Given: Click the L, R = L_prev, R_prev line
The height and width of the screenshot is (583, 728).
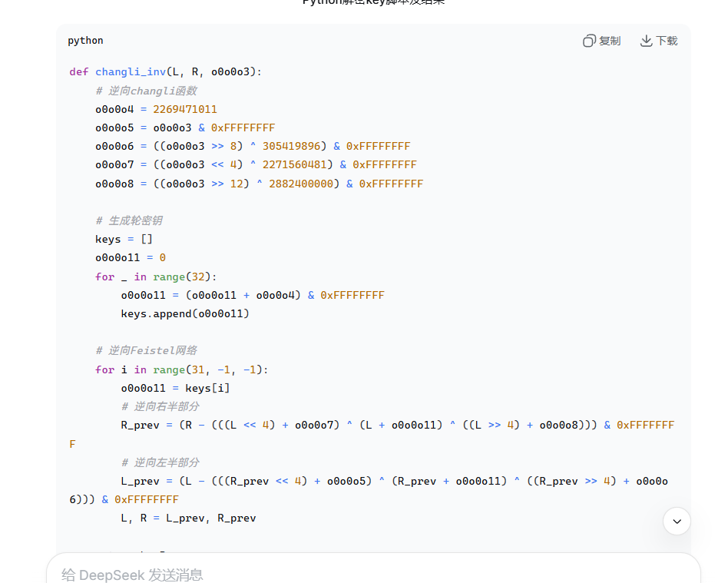Looking at the screenshot, I should [x=188, y=518].
